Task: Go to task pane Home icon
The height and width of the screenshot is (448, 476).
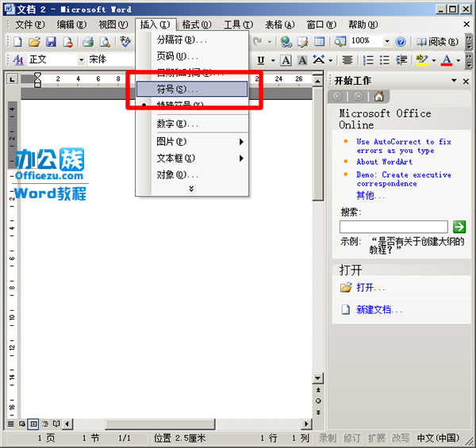Action: 378,97
